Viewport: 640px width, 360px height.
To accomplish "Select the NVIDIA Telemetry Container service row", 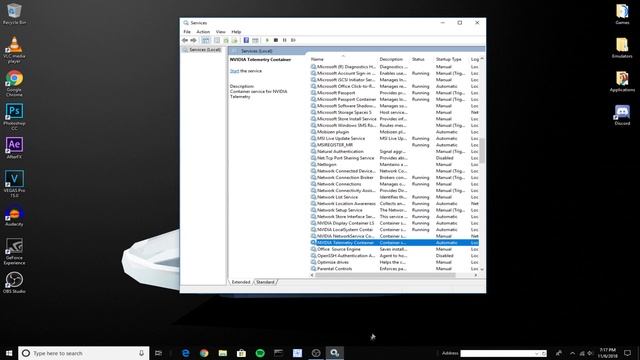I will point(394,243).
